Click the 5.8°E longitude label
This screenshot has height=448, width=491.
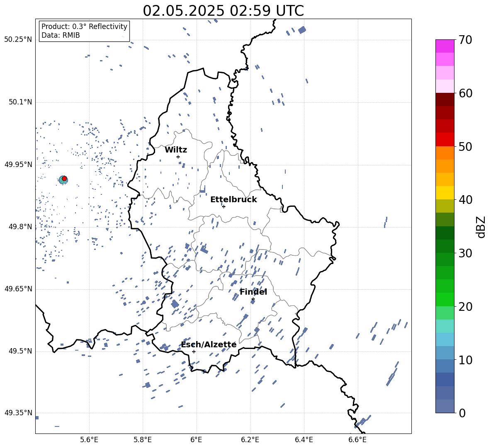tap(143, 440)
